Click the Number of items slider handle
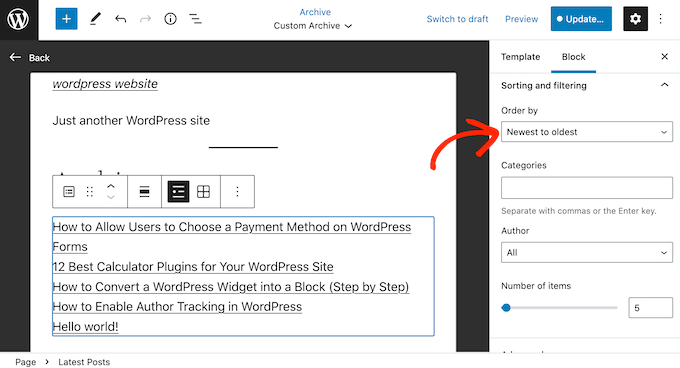The width and height of the screenshot is (680, 368). tap(506, 308)
